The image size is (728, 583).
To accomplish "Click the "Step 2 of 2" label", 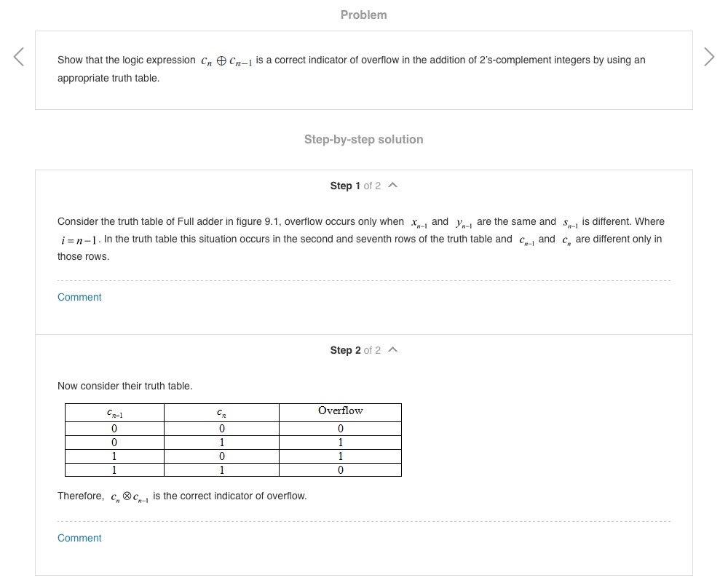I will (355, 350).
